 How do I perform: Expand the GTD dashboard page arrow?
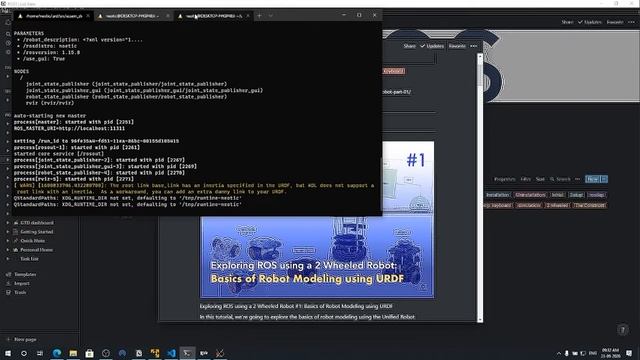(x=8, y=223)
